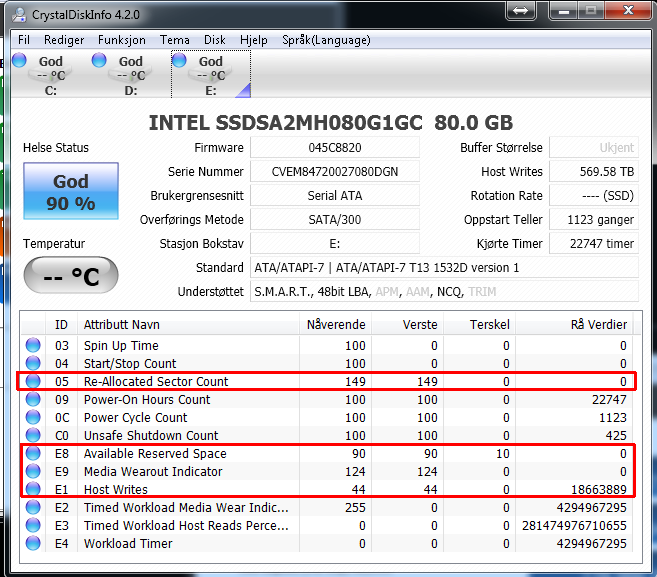Viewport: 657px width, 577px height.
Task: Select the Unsafe Shutdown Count row
Action: point(327,435)
